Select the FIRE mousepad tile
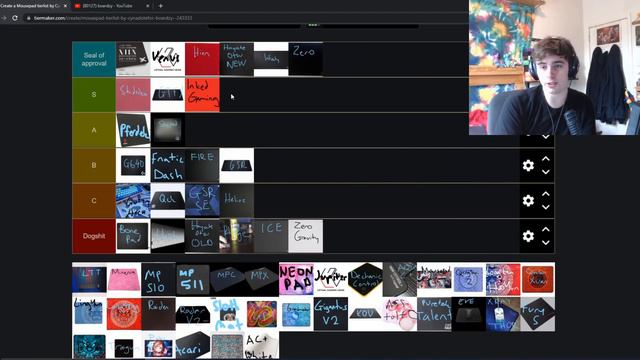The height and width of the screenshot is (360, 640). click(202, 165)
